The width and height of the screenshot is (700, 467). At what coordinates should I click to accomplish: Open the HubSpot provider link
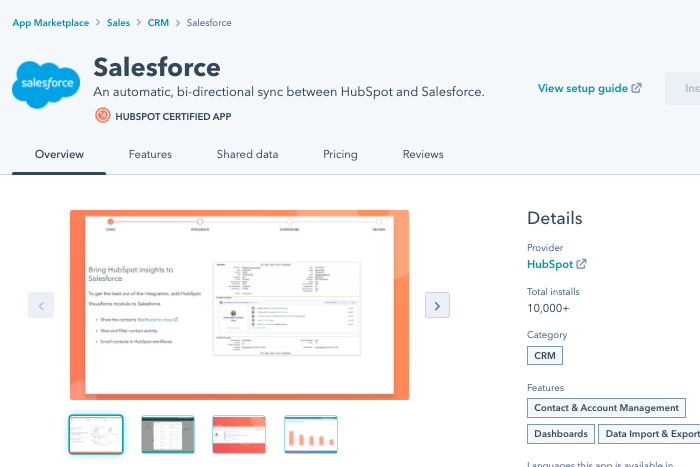[x=550, y=264]
